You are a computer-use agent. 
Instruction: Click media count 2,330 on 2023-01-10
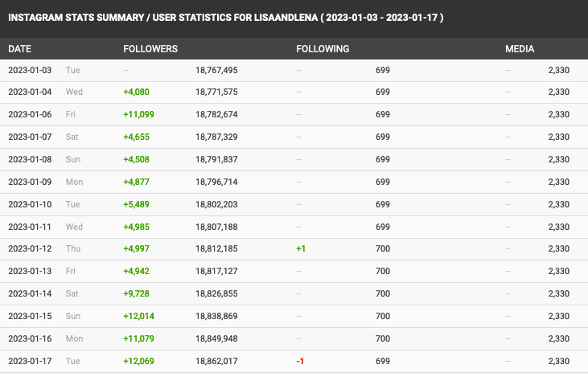coord(559,204)
